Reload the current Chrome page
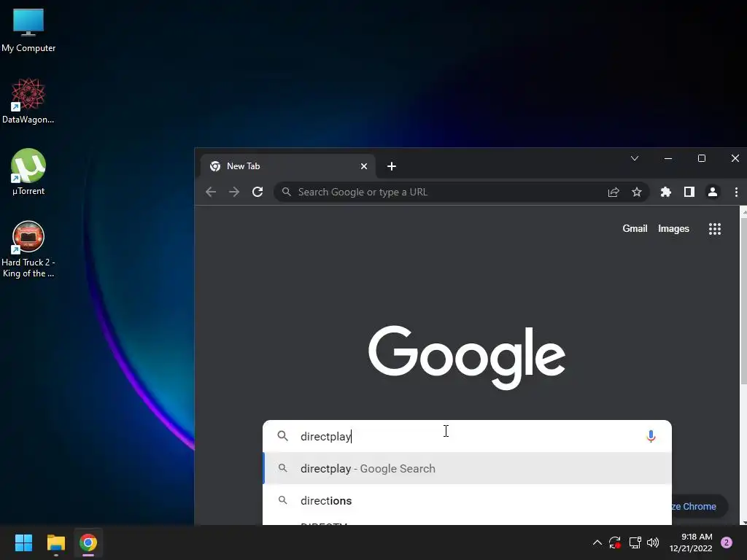This screenshot has height=560, width=747. [x=258, y=192]
